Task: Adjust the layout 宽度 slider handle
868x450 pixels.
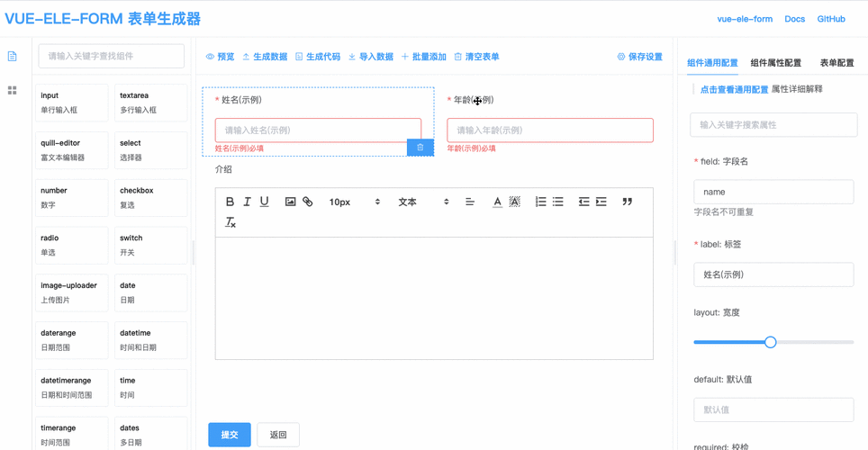Action: click(x=770, y=342)
